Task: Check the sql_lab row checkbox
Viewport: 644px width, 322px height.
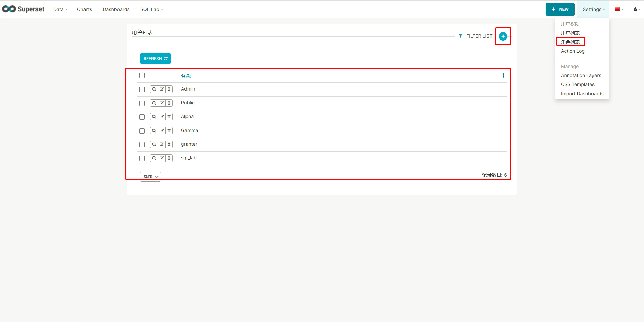Action: [142, 158]
